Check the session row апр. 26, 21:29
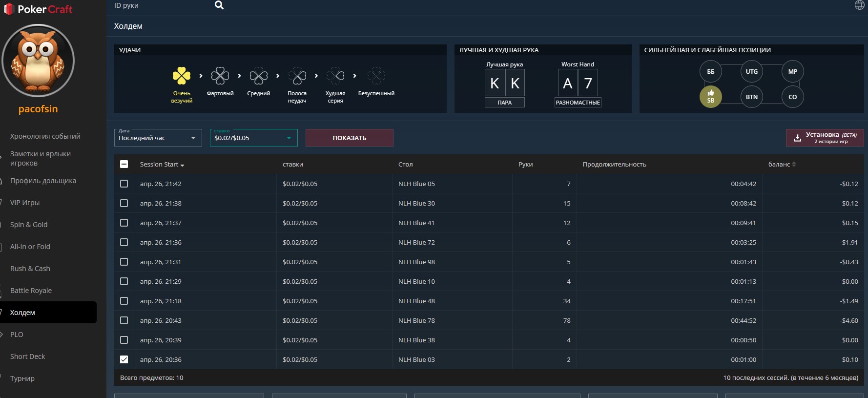The height and width of the screenshot is (398, 868). [124, 281]
